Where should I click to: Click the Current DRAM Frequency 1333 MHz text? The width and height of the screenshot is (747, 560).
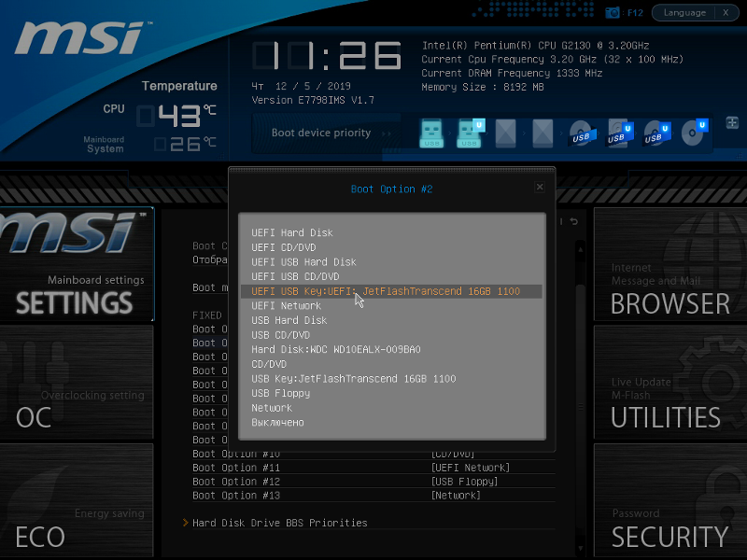click(512, 74)
